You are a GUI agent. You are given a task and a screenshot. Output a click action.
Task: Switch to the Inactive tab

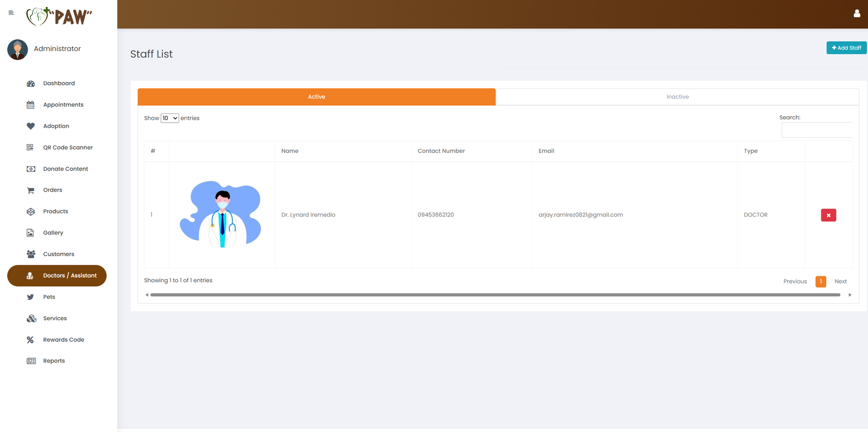tap(677, 97)
